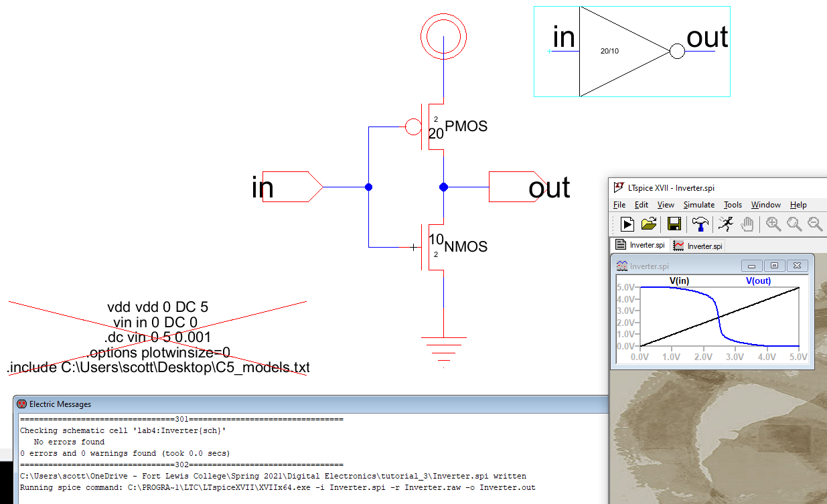Screen dimensions: 827x504
Task: Open the control panel hammer icon
Action: pyautogui.click(x=700, y=224)
